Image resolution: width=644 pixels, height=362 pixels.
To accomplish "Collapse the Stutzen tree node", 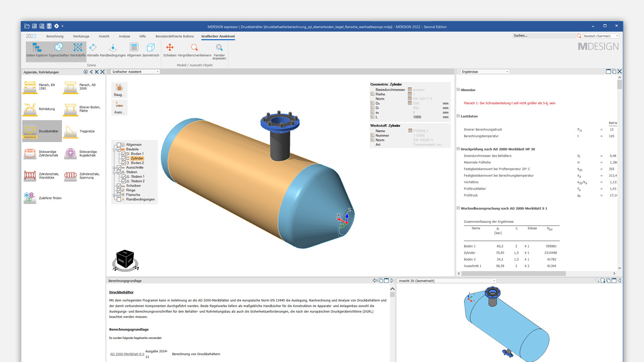I will pyautogui.click(x=115, y=172).
